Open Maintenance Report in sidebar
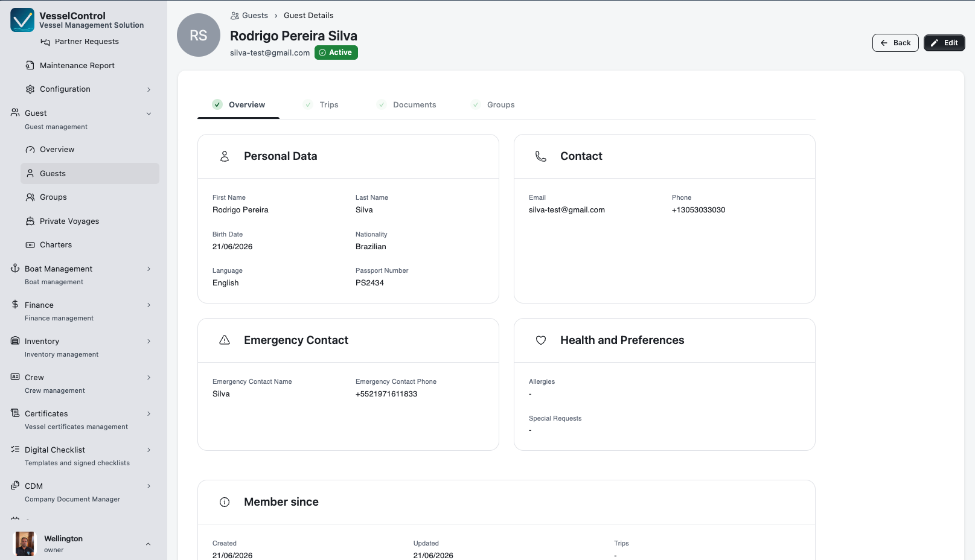Screen dimensions: 975x560 tap(90, 65)
